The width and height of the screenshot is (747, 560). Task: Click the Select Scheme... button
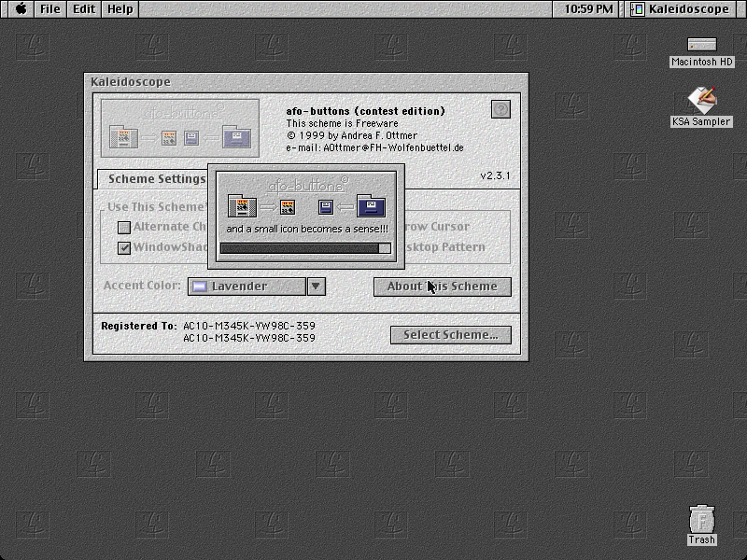451,335
